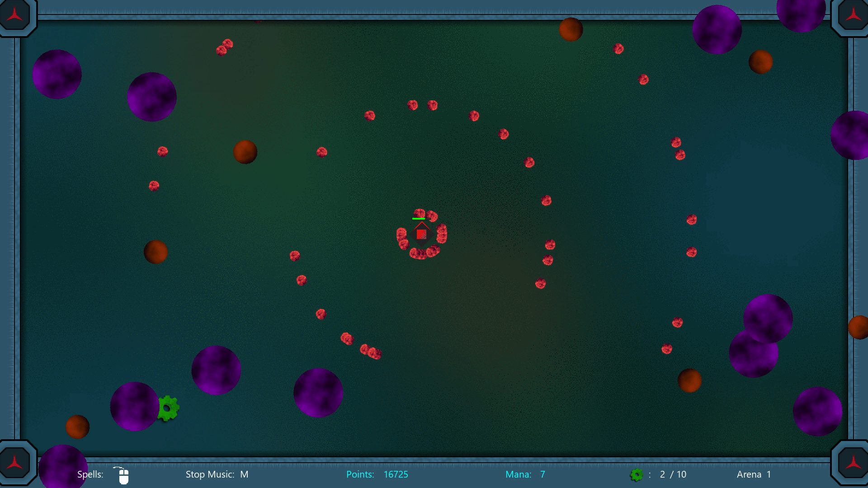This screenshot has height=488, width=868.
Task: Click the Arena 1 label
Action: (754, 474)
